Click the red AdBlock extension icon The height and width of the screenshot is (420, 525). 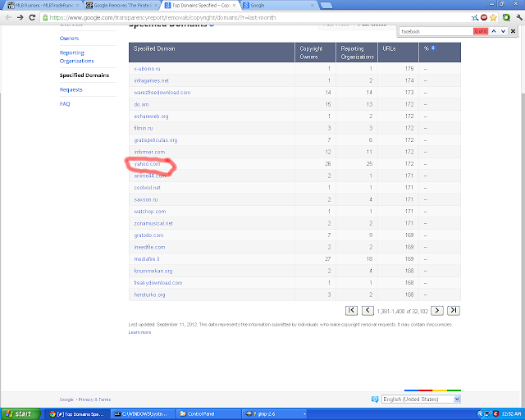coord(484,17)
